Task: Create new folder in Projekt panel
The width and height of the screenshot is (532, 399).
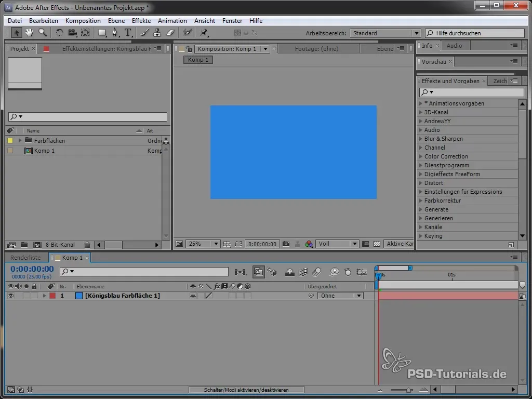Action: pyautogui.click(x=24, y=245)
